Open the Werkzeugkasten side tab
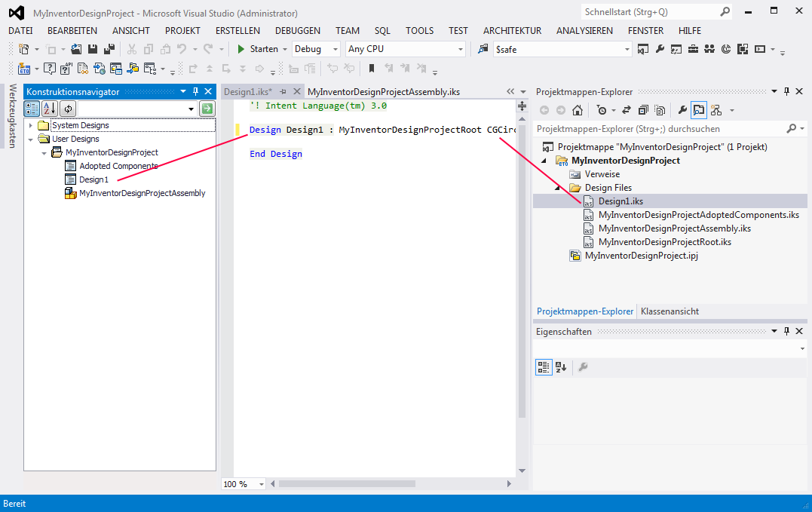This screenshot has width=812, height=512. 13,116
